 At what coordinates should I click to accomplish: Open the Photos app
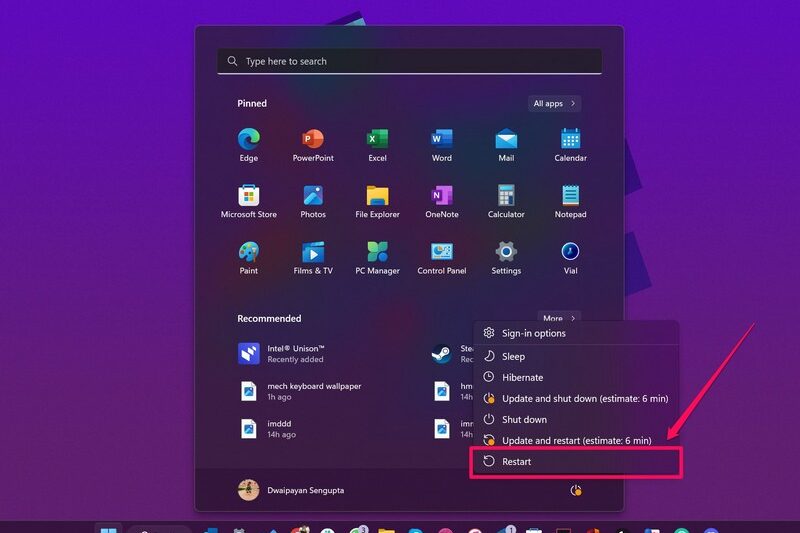coord(313,201)
